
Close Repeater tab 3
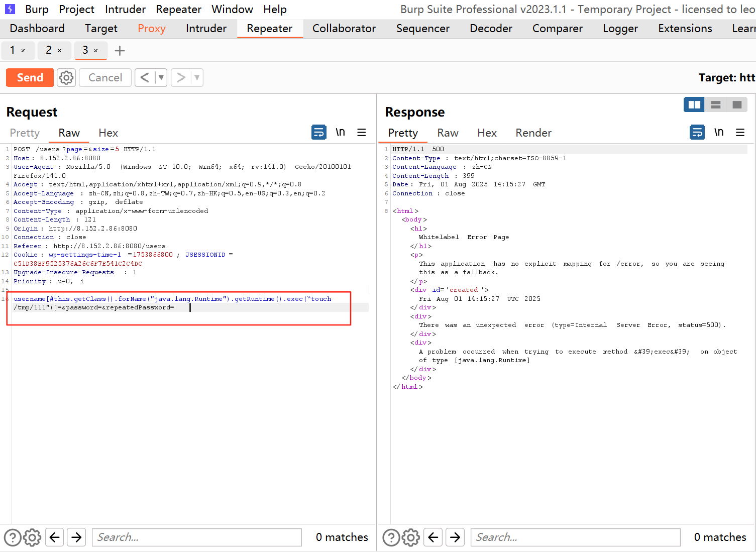(x=96, y=51)
